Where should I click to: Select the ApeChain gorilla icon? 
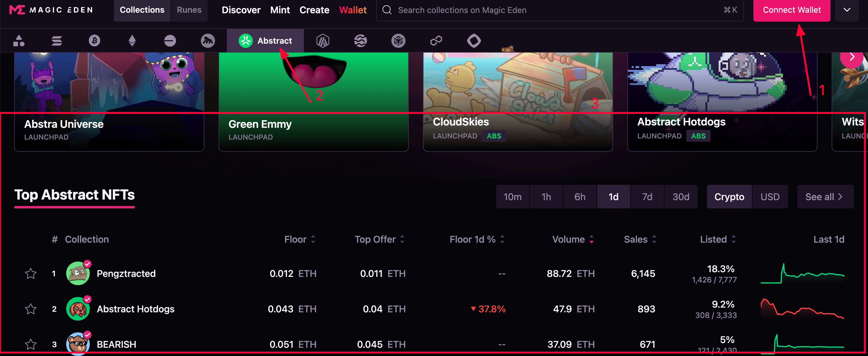pos(208,41)
